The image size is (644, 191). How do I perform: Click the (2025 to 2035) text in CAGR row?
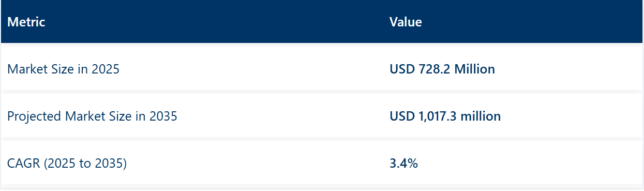[x=85, y=164]
